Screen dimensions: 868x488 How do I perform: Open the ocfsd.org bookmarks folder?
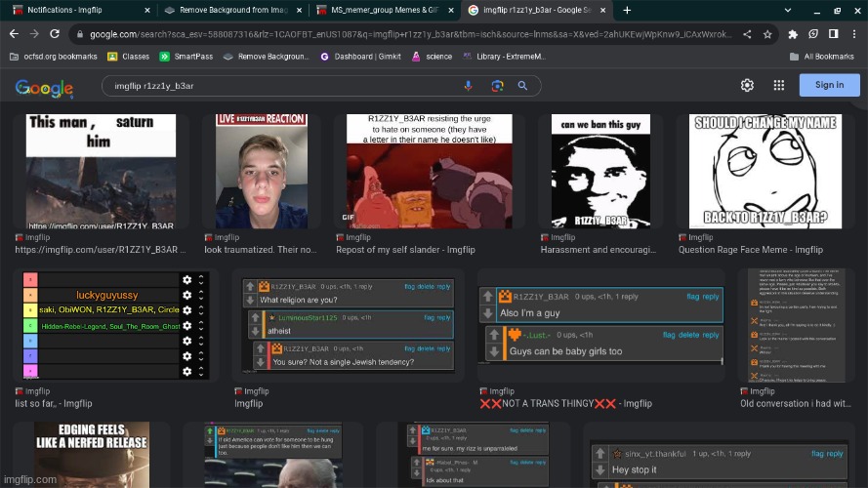pyautogui.click(x=54, y=57)
